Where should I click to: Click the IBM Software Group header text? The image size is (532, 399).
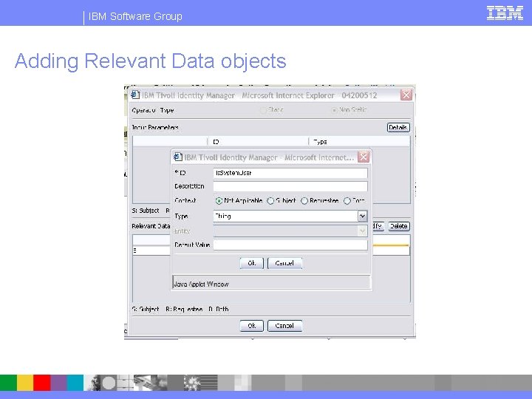(135, 16)
